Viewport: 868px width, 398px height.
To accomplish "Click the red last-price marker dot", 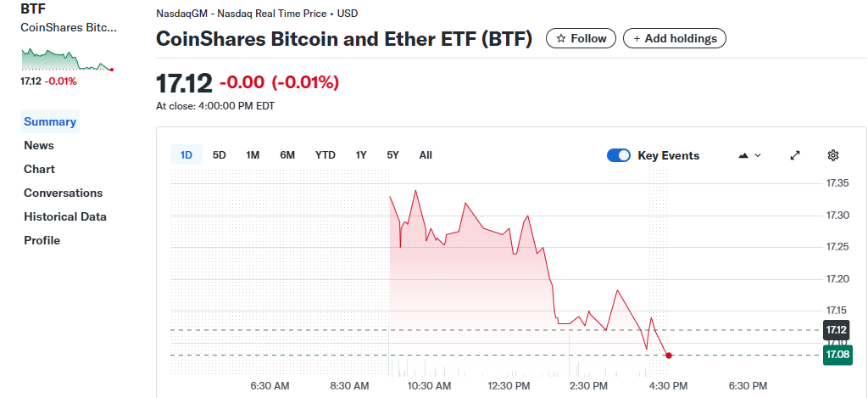I will [x=669, y=356].
